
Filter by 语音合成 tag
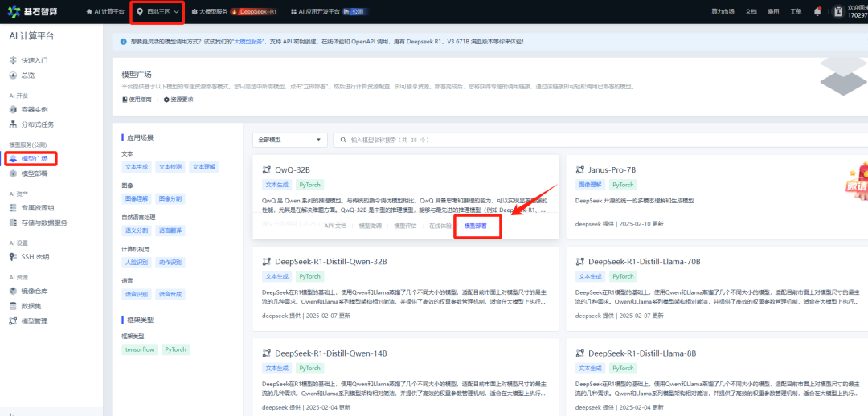coord(170,294)
